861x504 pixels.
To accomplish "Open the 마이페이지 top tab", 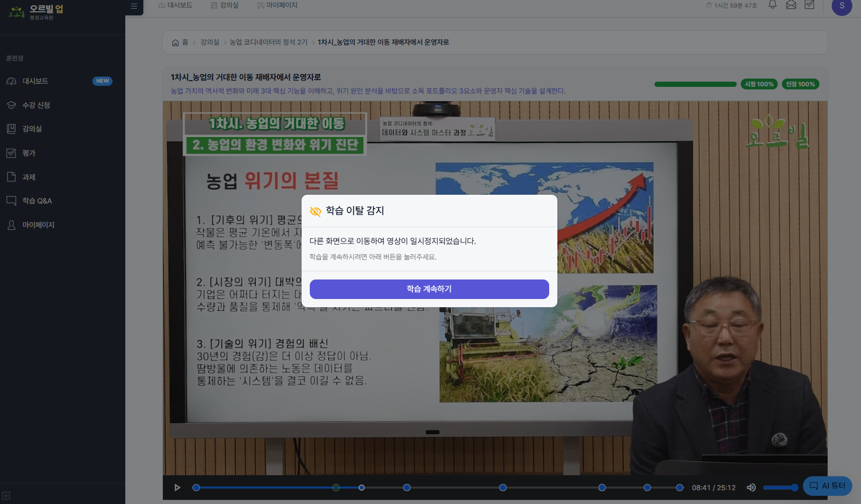I will tap(277, 5).
